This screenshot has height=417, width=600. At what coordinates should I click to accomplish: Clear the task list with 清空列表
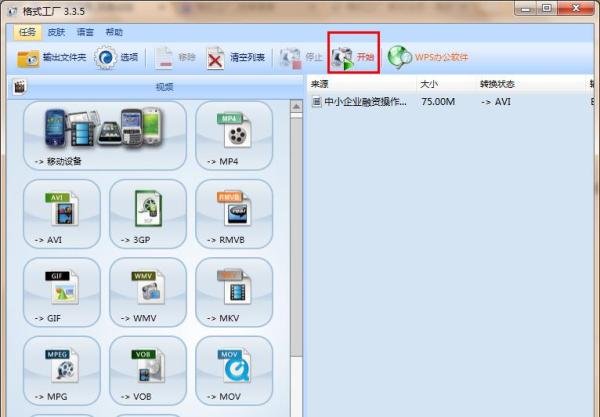pos(236,58)
